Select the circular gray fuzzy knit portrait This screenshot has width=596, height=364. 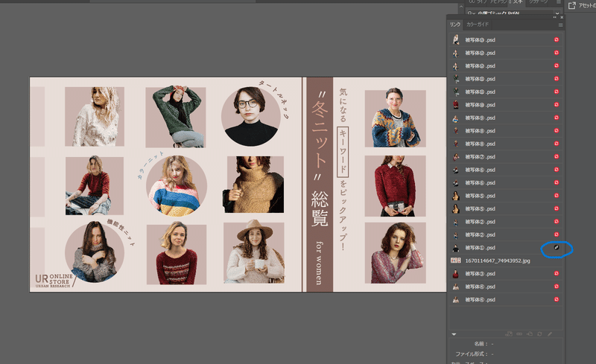95,252
